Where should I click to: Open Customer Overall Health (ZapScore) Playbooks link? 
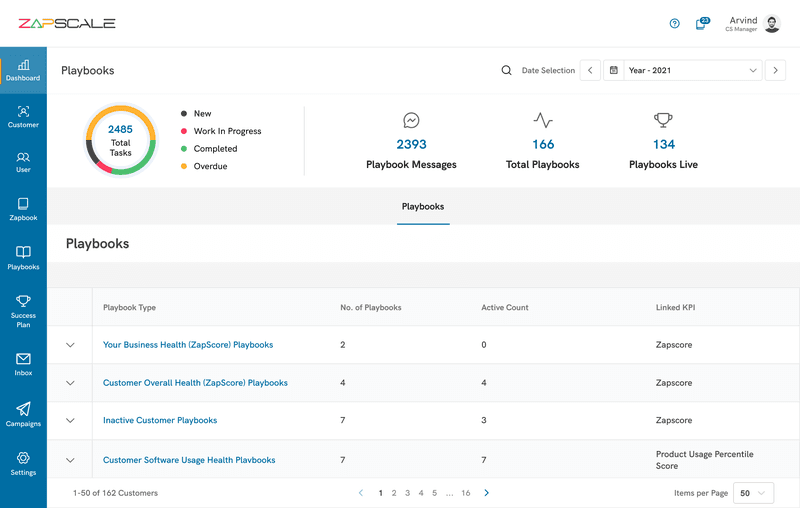point(195,383)
